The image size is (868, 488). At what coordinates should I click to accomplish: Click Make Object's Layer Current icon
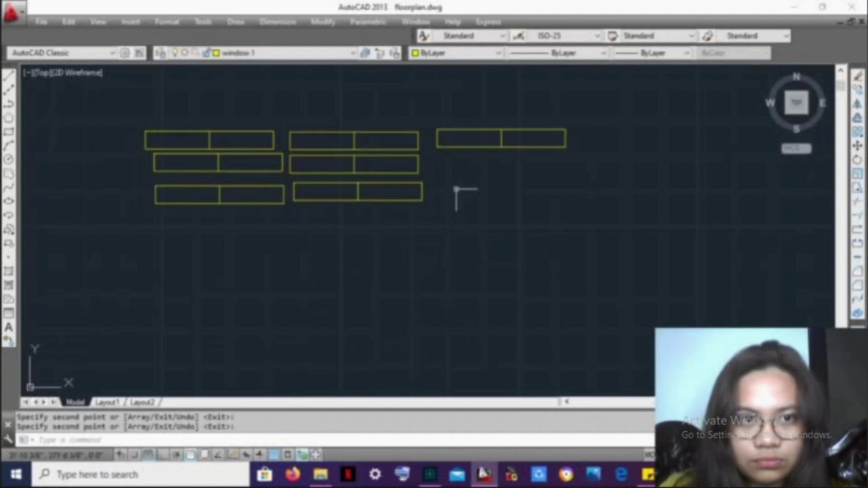(x=365, y=53)
